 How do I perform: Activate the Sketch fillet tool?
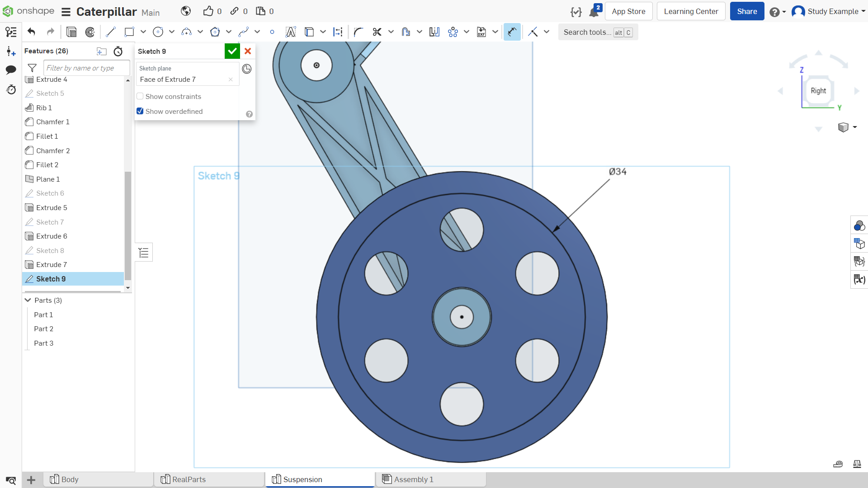click(359, 32)
